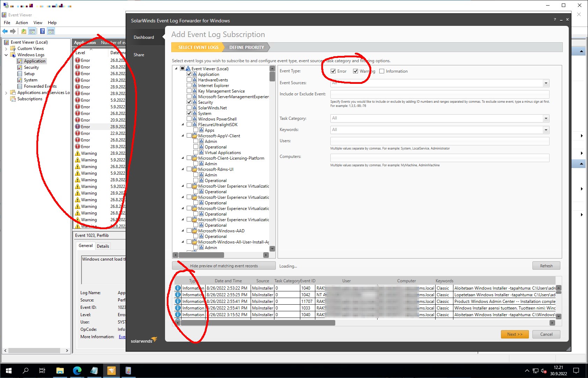Click the info icon of the Event ID 1042 row

tap(178, 295)
